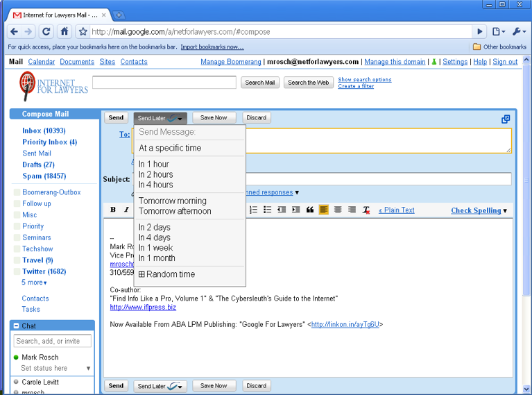Image resolution: width=532 pixels, height=395 pixels.
Task: Click the top Send button
Action: tap(116, 117)
